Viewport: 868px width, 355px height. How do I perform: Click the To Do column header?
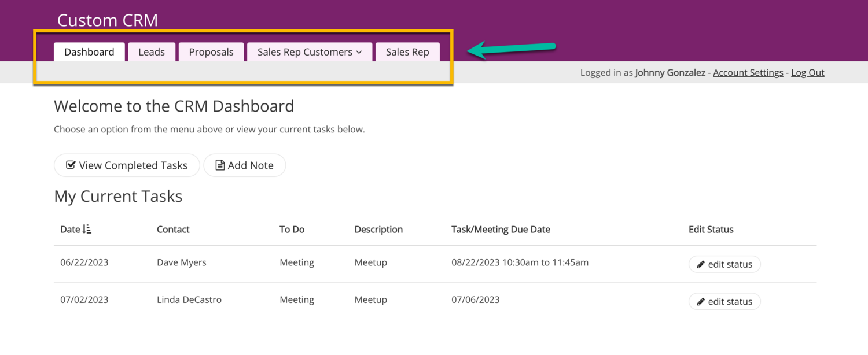292,230
